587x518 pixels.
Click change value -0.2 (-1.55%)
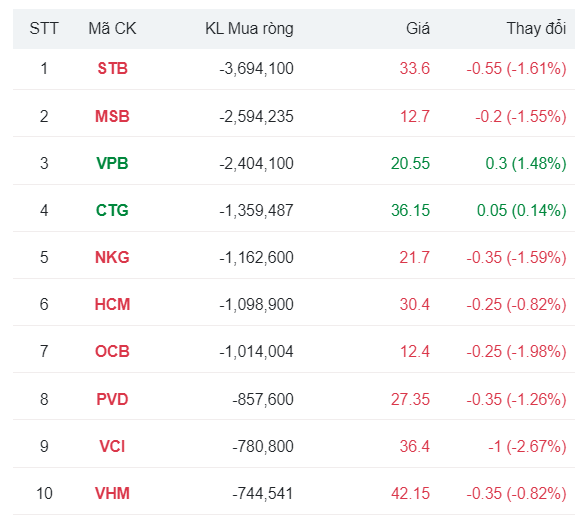click(x=521, y=117)
